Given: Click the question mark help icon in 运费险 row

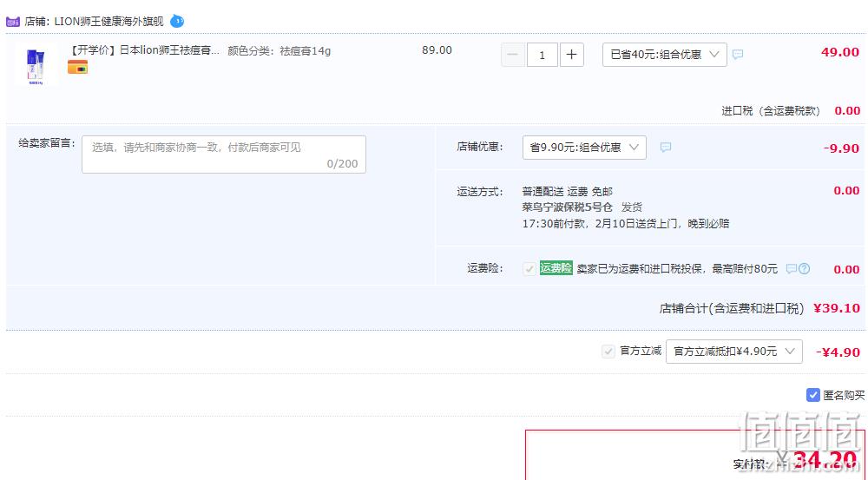Looking at the screenshot, I should [805, 268].
